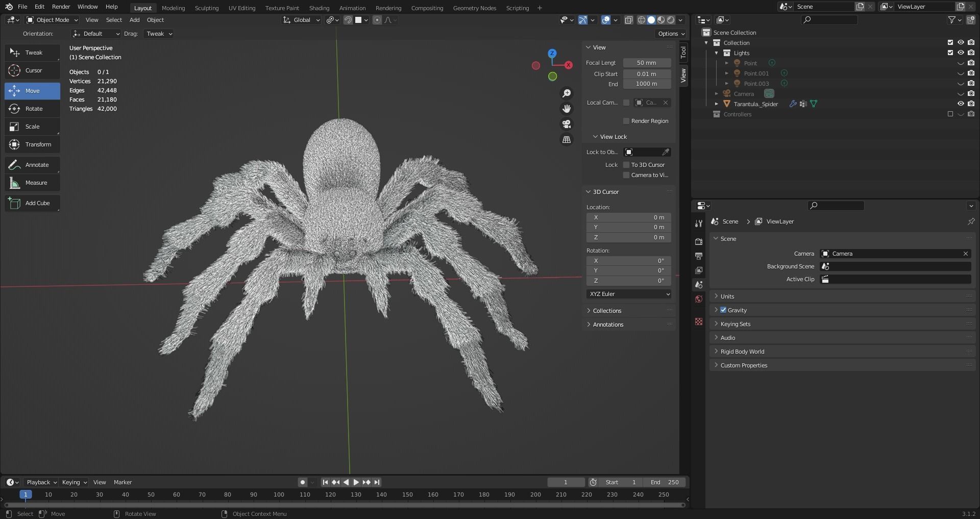Clear the scene Camera field
Image resolution: width=980 pixels, height=519 pixels.
pos(966,254)
